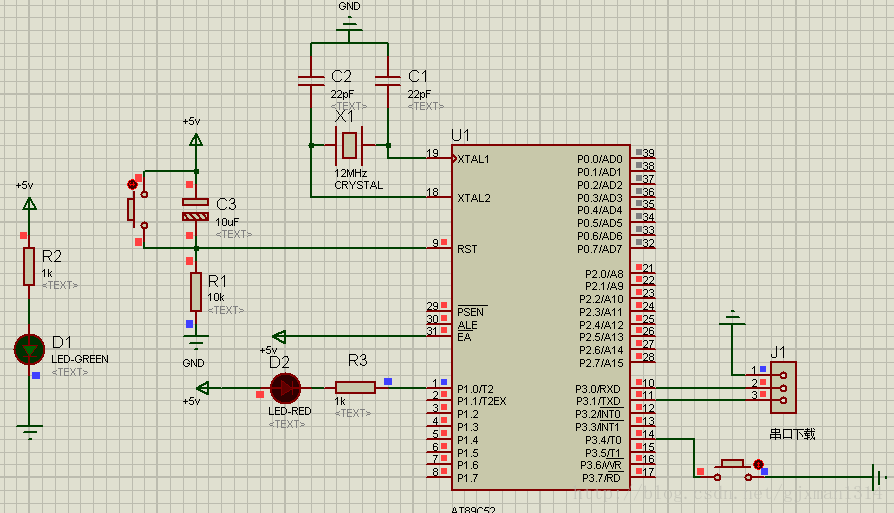The width and height of the screenshot is (894, 513).
Task: Click the RST pin label
Action: (x=467, y=248)
